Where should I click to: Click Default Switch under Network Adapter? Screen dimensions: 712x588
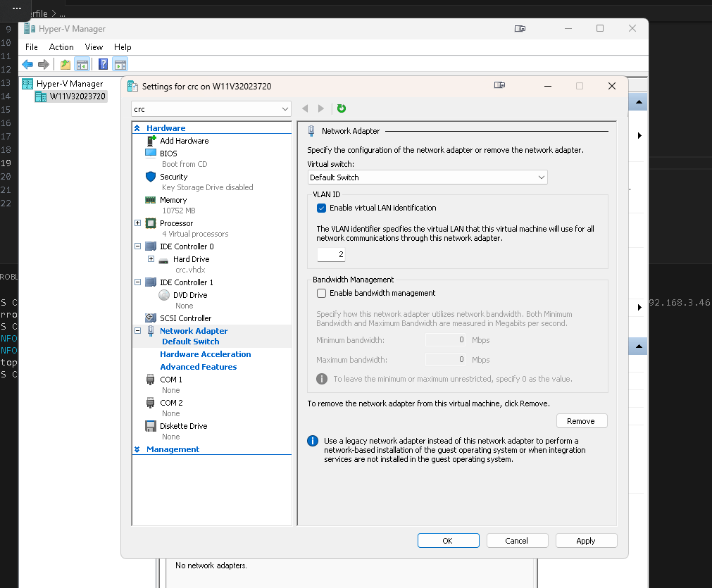point(190,342)
